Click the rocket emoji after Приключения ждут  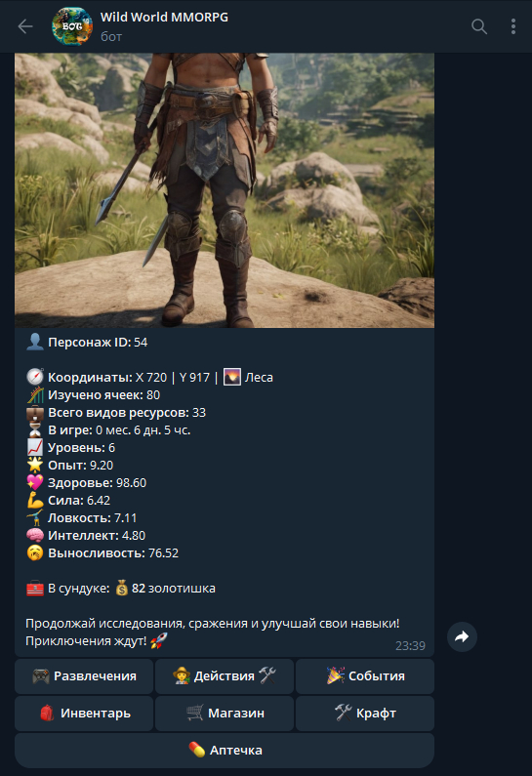[x=159, y=641]
